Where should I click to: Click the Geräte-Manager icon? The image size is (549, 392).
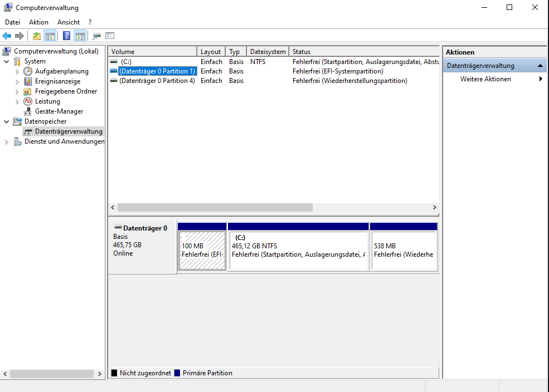click(28, 111)
